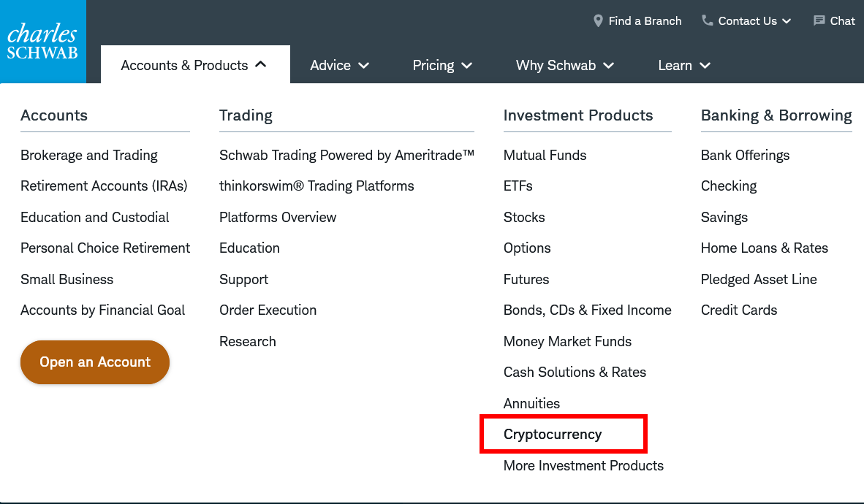Select the ETFs link
Screen dimensions: 864x504
point(518,186)
